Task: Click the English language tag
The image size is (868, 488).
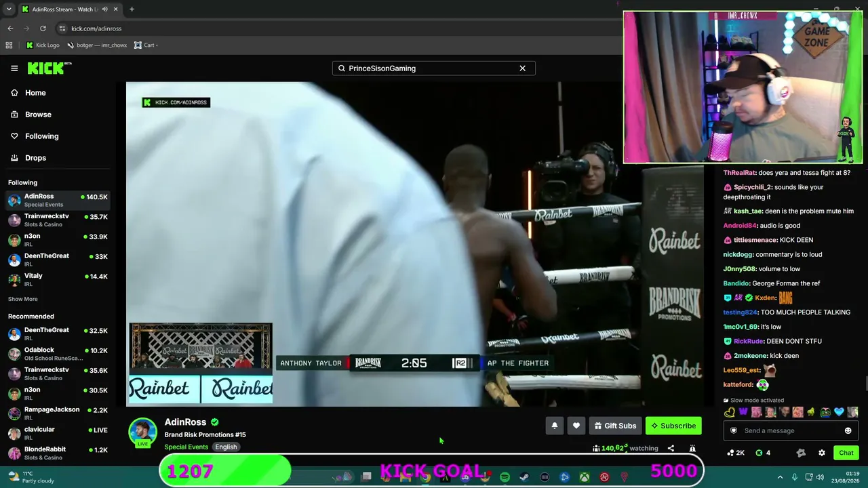Action: coord(226,447)
